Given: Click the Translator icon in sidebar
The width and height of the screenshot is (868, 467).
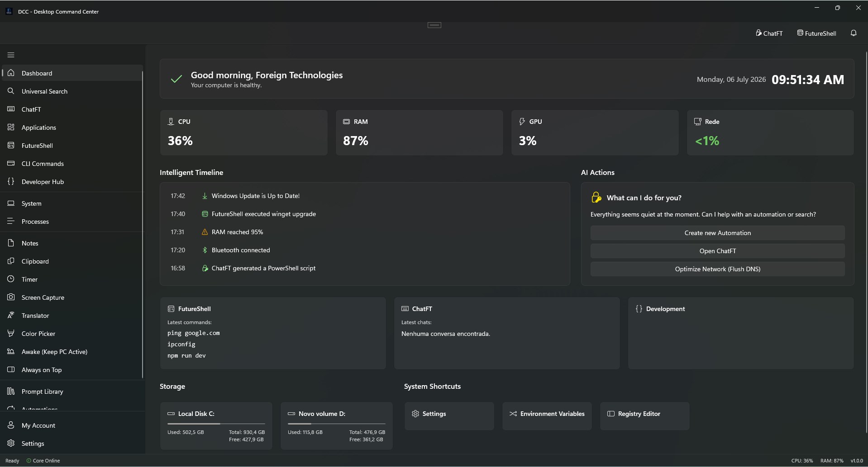Looking at the screenshot, I should coord(11,315).
